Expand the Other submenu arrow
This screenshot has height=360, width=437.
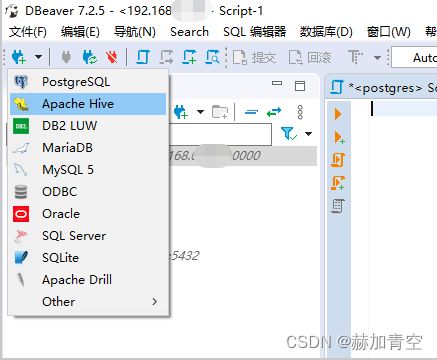tap(154, 302)
